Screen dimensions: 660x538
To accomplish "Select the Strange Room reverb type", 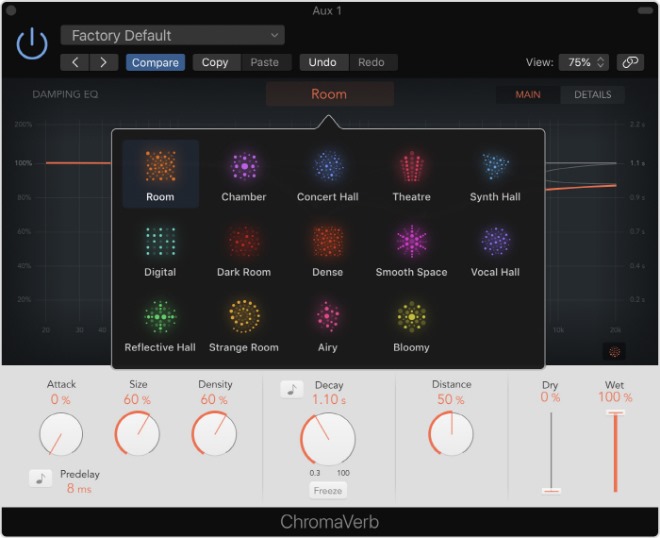I will pos(244,317).
